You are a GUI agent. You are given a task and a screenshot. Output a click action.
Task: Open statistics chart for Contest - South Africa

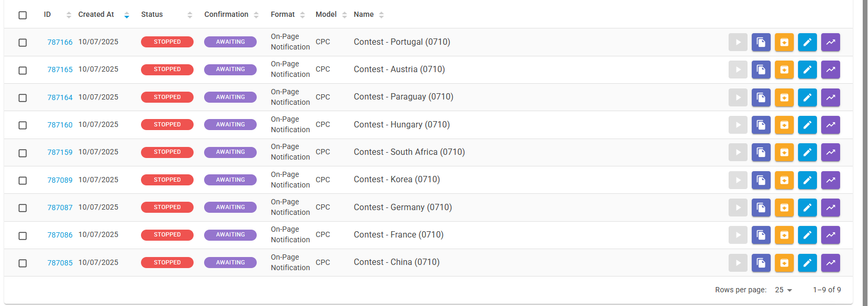[x=830, y=152]
